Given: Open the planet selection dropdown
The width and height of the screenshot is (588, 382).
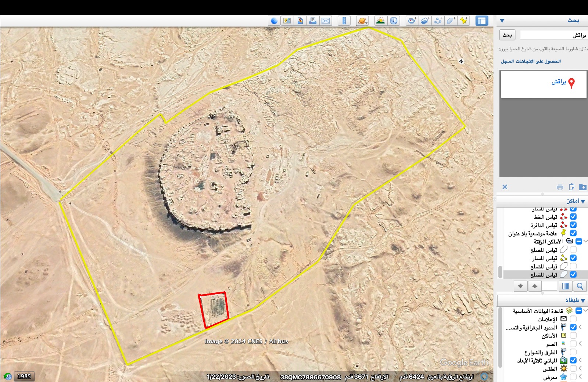Looking at the screenshot, I should pyautogui.click(x=362, y=21).
